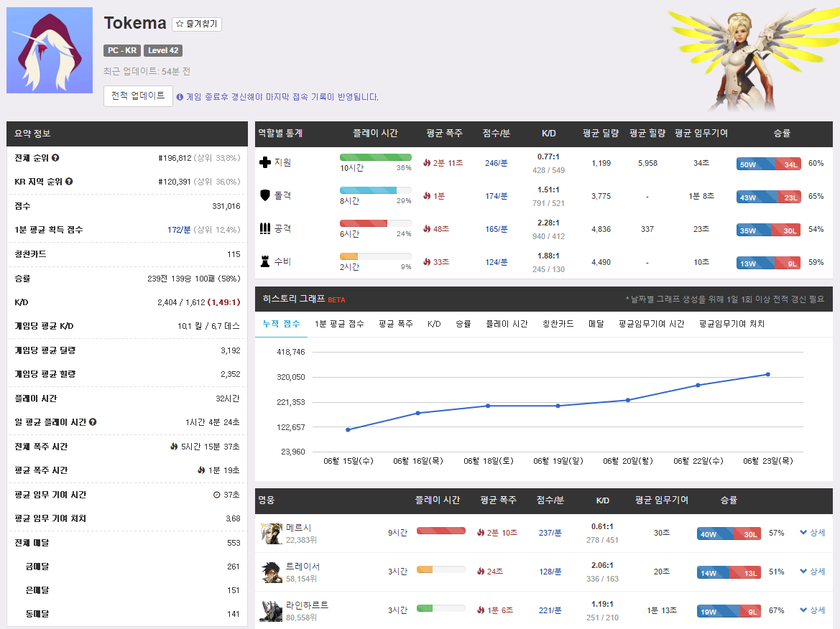Click the Tokema profile avatar image
The width and height of the screenshot is (840, 629).
click(x=50, y=50)
